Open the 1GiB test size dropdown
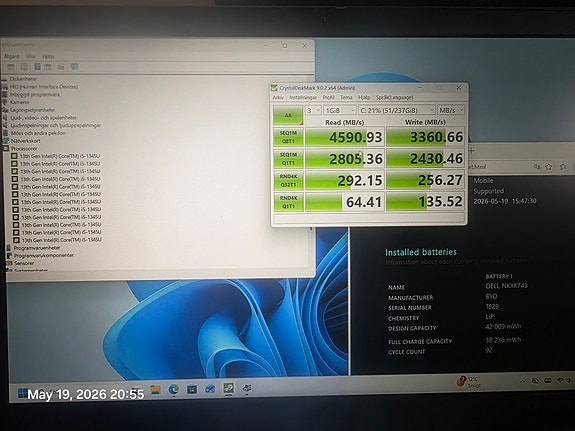This screenshot has width=575, height=431. tap(340, 110)
